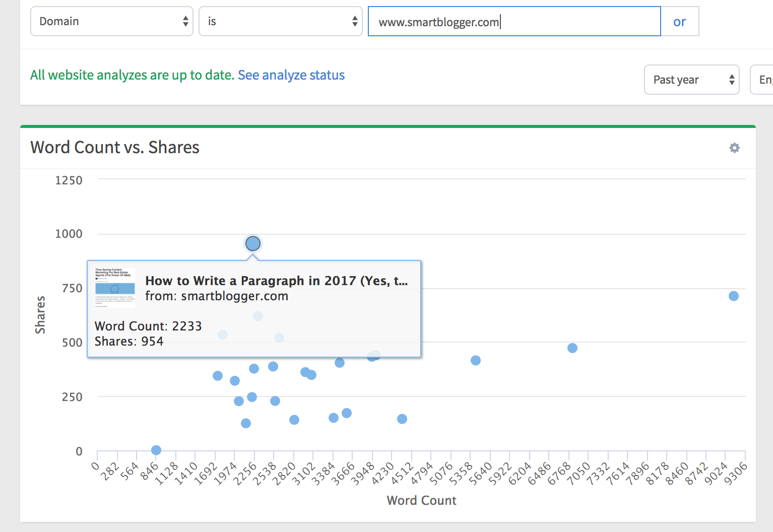Click 'All website analyzes are up to date.' message
This screenshot has height=532, width=773.
point(133,75)
